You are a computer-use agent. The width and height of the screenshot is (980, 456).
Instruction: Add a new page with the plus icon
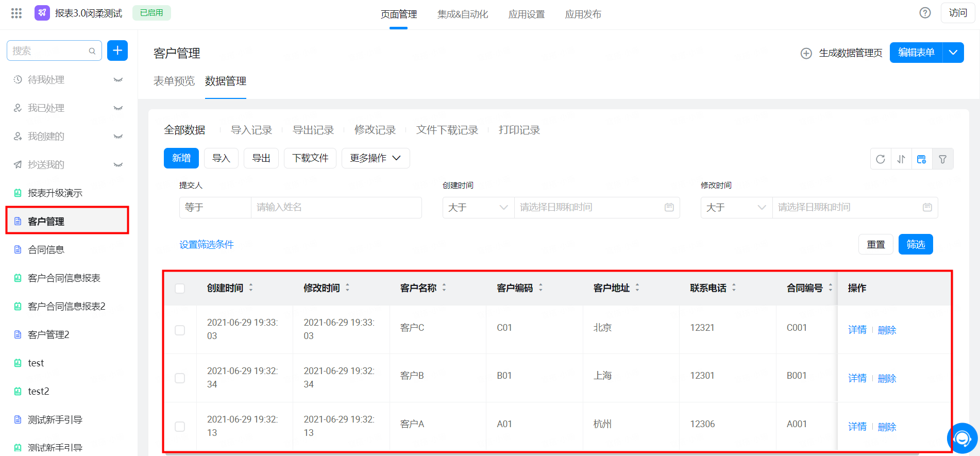[x=117, y=50]
